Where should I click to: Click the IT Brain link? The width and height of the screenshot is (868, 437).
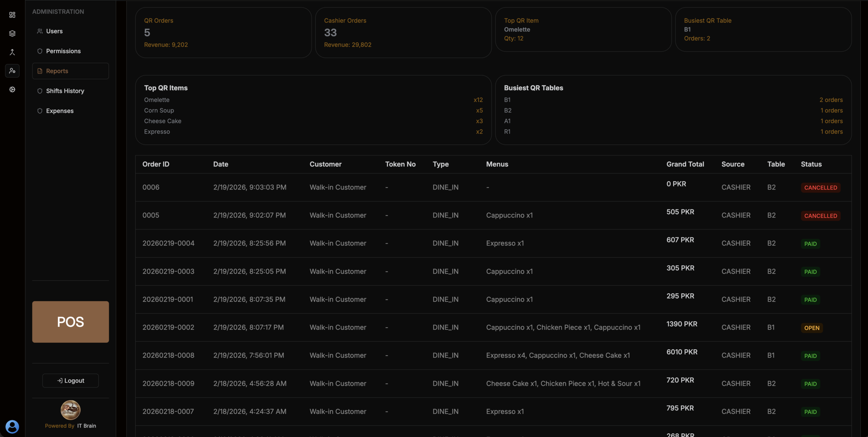[x=86, y=426]
